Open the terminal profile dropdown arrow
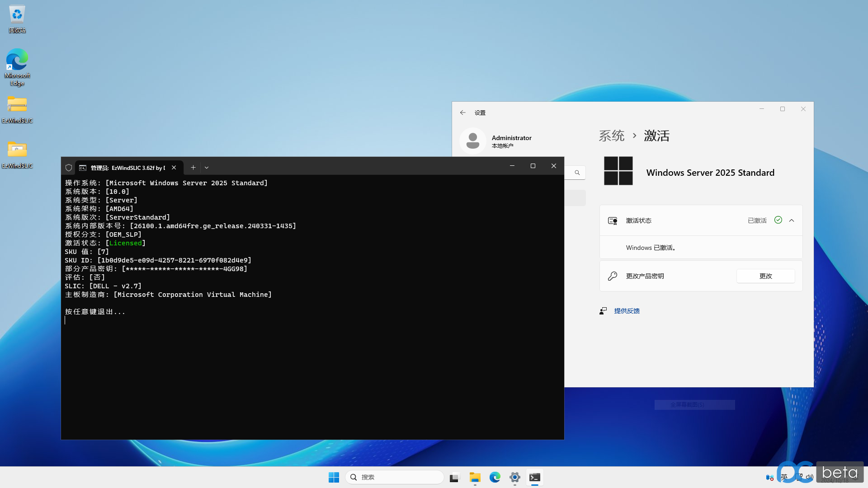 click(207, 168)
